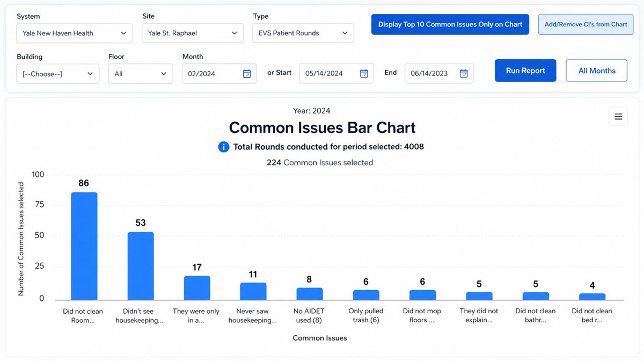Expand the Building dropdown
644x362 pixels.
click(58, 73)
